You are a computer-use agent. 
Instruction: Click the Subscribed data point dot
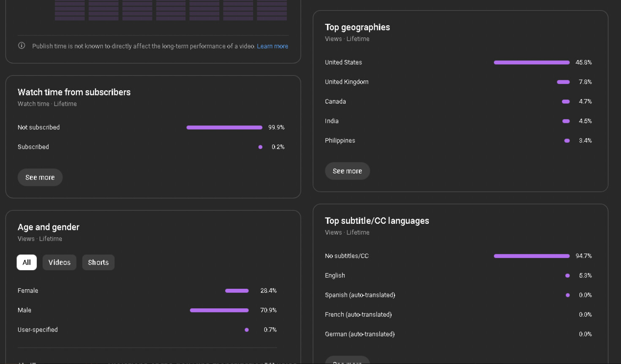[x=260, y=147]
